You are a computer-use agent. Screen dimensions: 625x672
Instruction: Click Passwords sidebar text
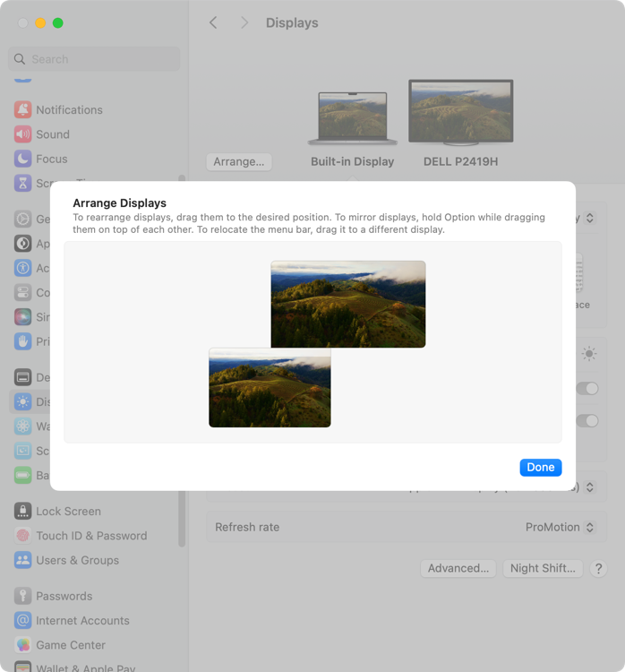coord(64,596)
